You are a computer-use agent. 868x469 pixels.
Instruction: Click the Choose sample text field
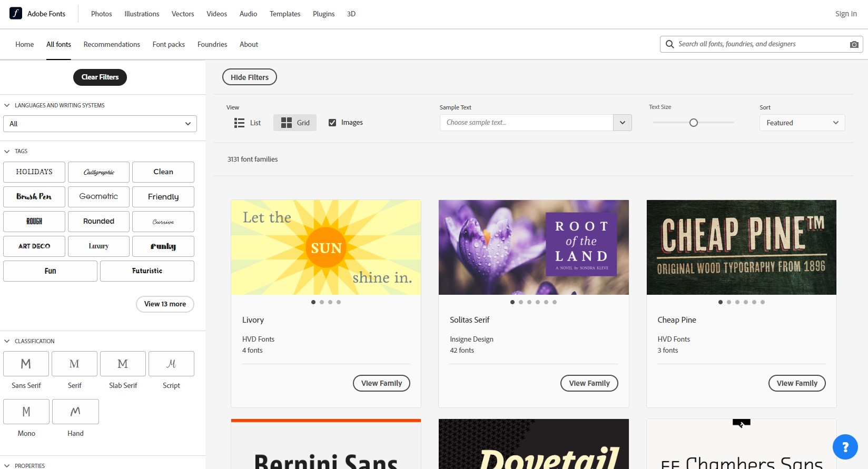[527, 123]
